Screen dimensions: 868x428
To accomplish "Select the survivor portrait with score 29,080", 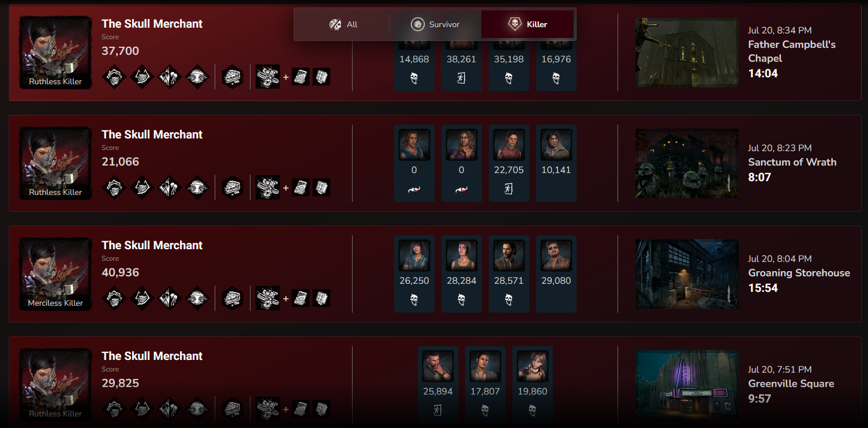I will pos(556,255).
